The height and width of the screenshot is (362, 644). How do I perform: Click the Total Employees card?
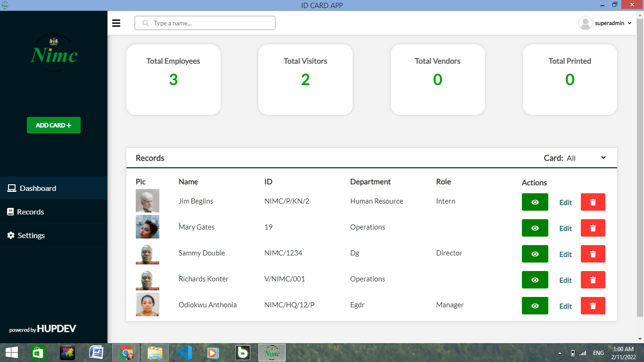[173, 80]
